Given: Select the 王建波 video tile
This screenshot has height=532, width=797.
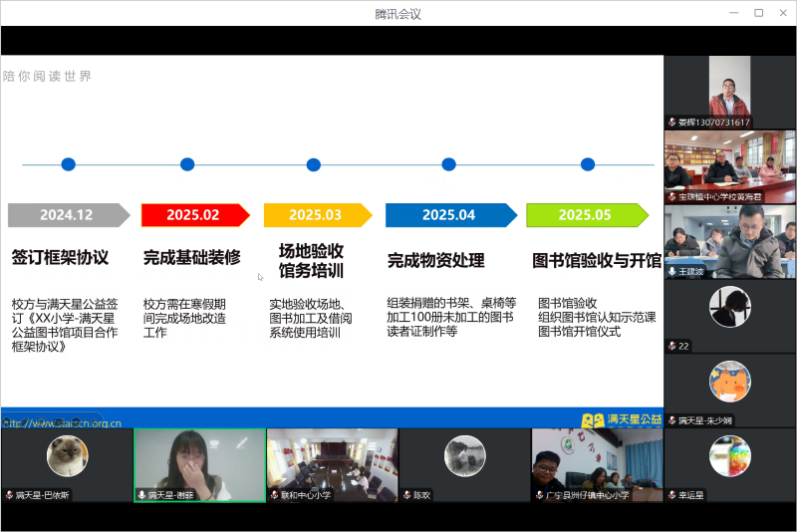Looking at the screenshot, I should [x=730, y=242].
